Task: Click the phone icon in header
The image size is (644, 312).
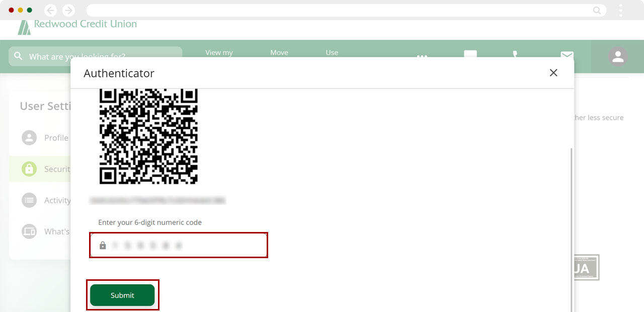Action: click(515, 54)
